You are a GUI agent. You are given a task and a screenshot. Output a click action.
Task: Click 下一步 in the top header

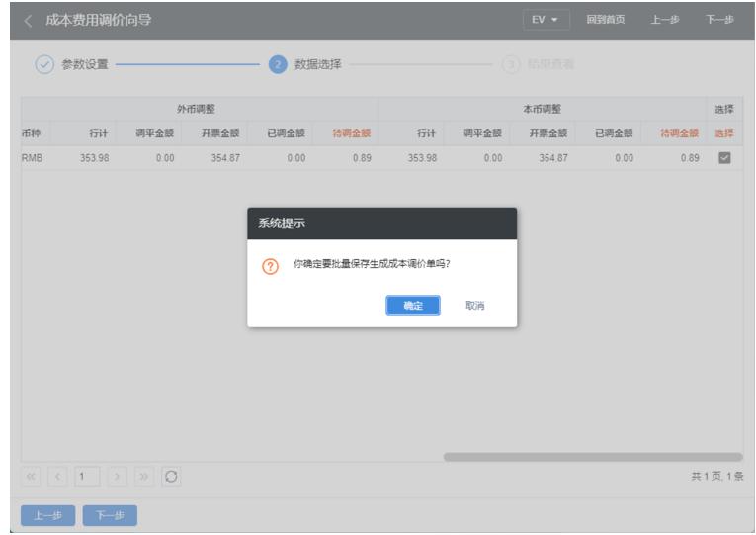[722, 21]
